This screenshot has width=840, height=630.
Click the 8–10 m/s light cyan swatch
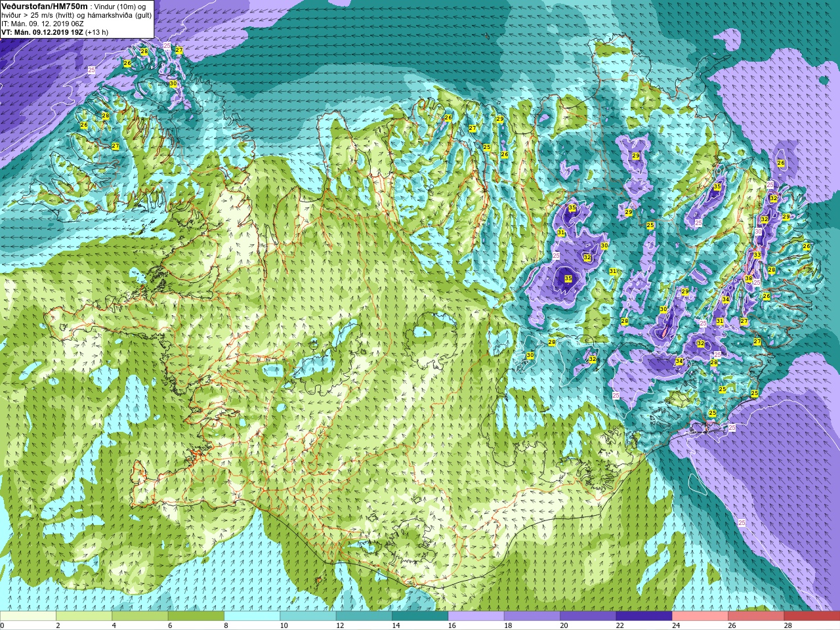click(252, 616)
